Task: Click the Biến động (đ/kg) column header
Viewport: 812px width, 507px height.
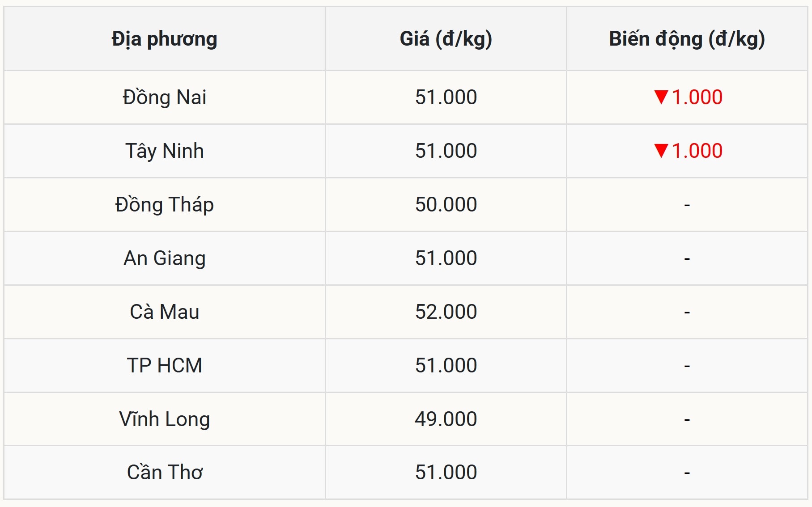Action: (x=687, y=39)
